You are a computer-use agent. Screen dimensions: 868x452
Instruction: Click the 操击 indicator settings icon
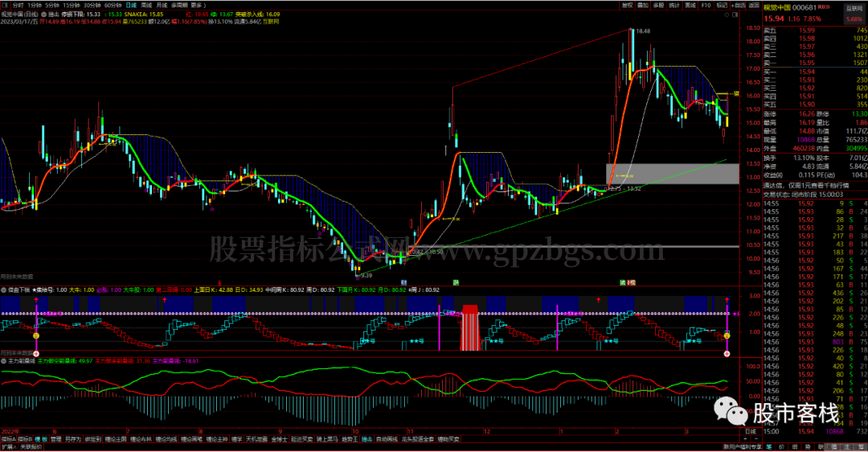43,14
